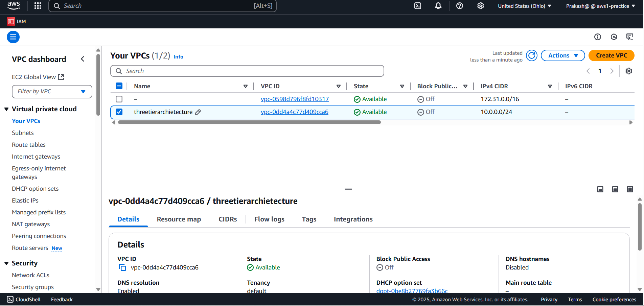Open vpc-0598d796f8fd10317 link
This screenshot has width=644, height=306.
[x=295, y=99]
